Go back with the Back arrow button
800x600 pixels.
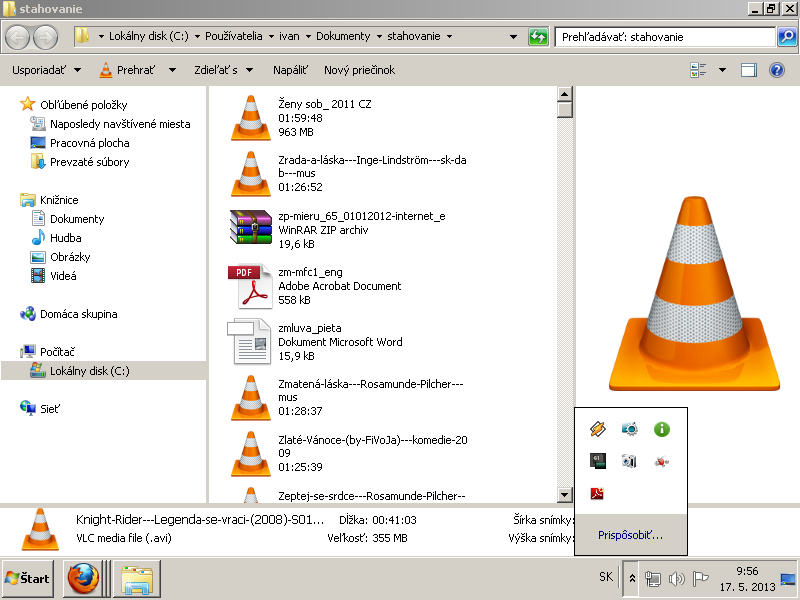18,37
